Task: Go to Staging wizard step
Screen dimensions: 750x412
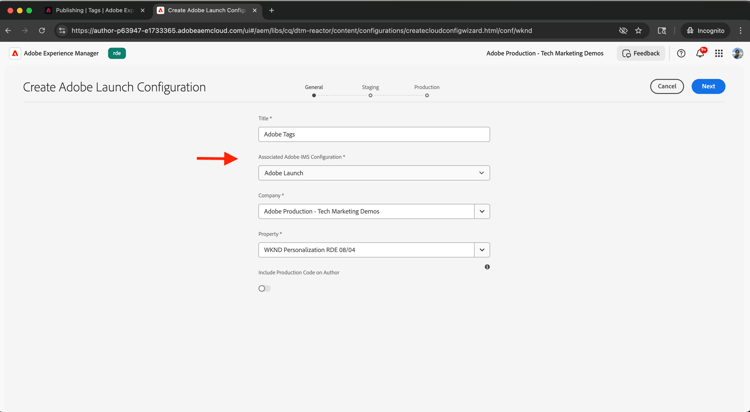Action: coord(370,90)
